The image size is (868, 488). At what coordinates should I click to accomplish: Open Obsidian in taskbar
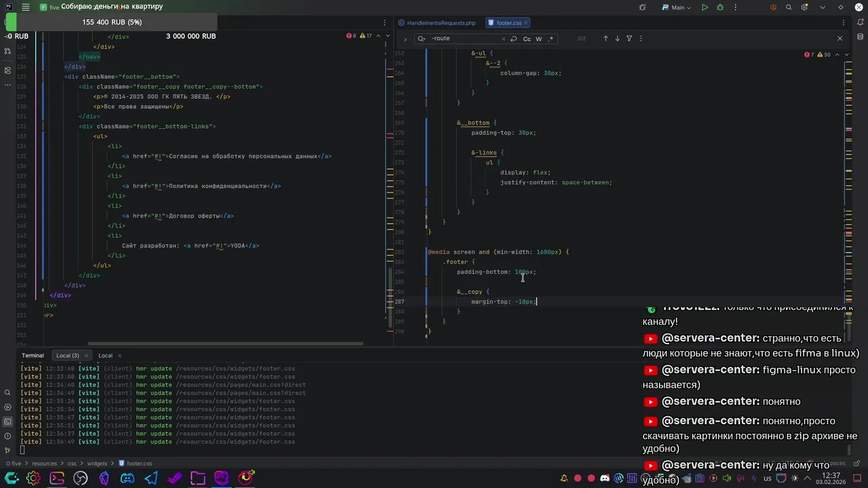pyautogui.click(x=104, y=479)
